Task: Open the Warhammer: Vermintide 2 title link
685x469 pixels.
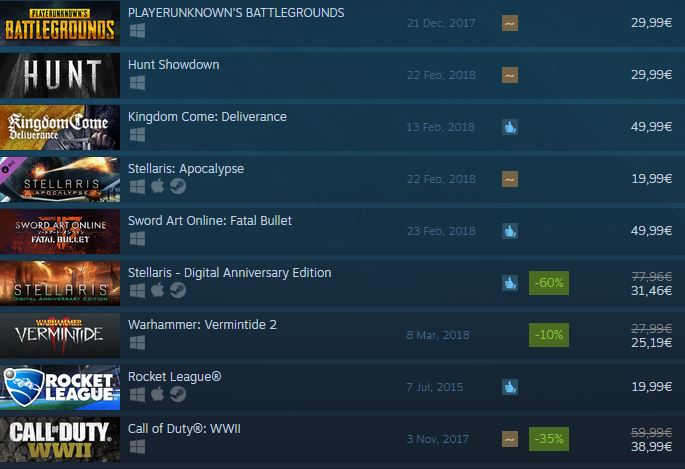Action: [x=202, y=324]
